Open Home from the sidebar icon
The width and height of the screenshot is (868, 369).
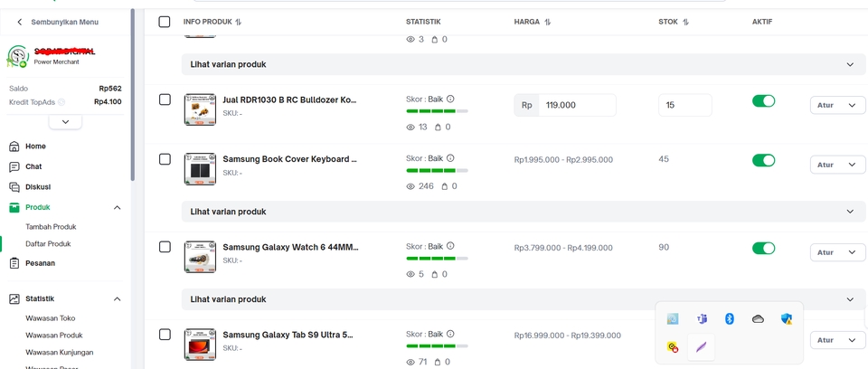click(x=14, y=147)
